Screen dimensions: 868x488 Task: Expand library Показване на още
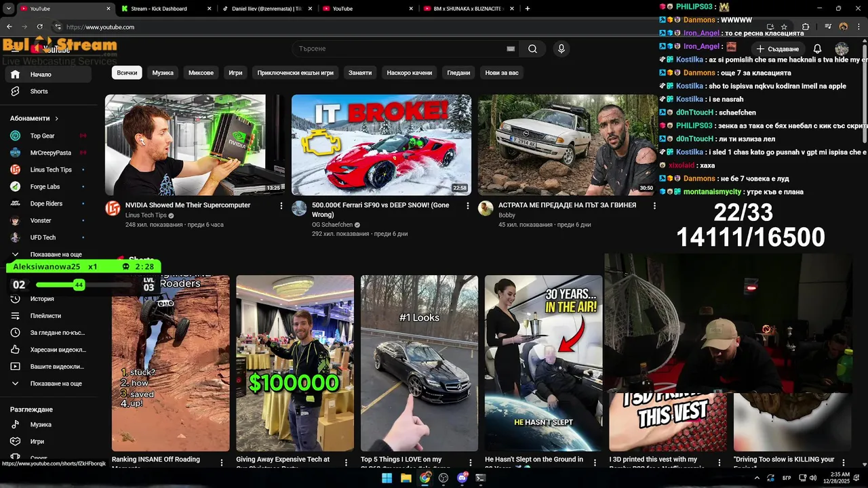[47, 384]
